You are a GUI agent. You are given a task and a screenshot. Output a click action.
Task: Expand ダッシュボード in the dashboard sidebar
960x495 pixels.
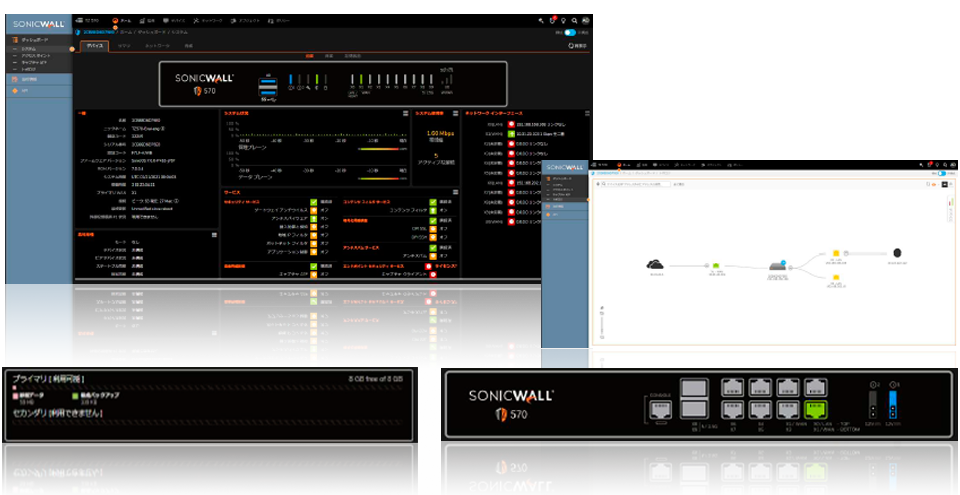[39, 40]
